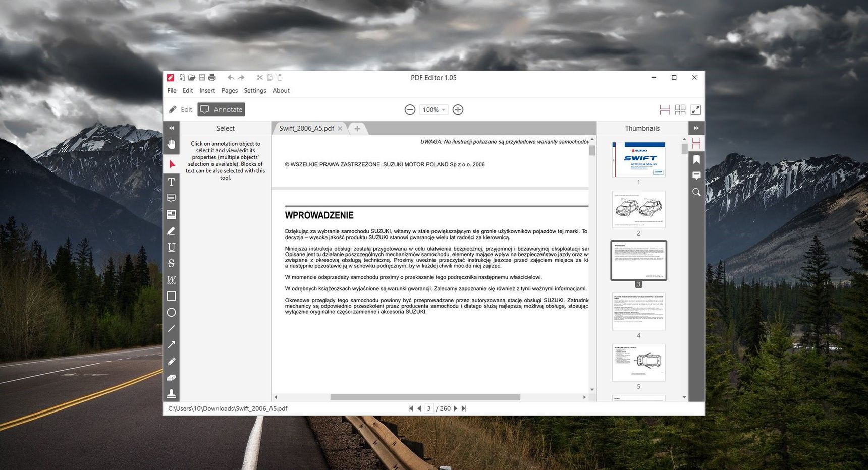Select the Hand pan tool

[172, 145]
